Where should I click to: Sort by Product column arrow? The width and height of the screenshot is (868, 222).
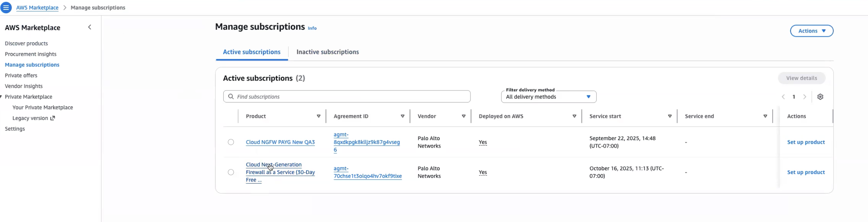pyautogui.click(x=318, y=116)
